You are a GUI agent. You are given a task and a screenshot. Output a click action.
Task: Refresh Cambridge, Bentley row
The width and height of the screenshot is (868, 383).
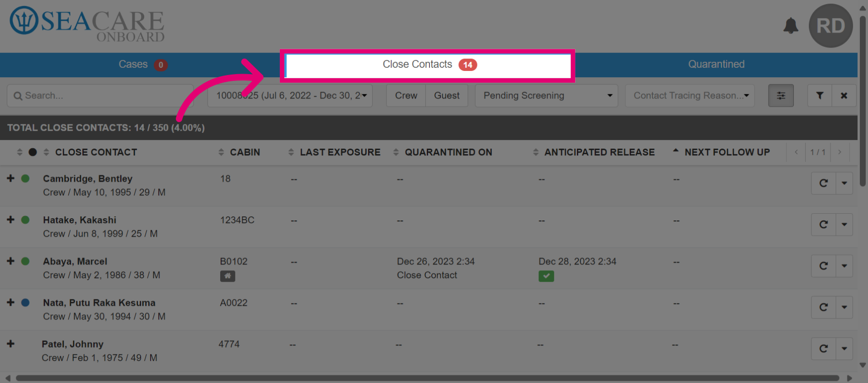(x=823, y=183)
